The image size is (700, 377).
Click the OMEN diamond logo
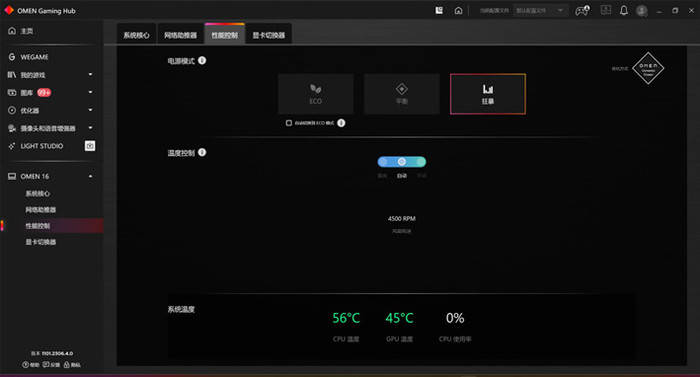(648, 68)
